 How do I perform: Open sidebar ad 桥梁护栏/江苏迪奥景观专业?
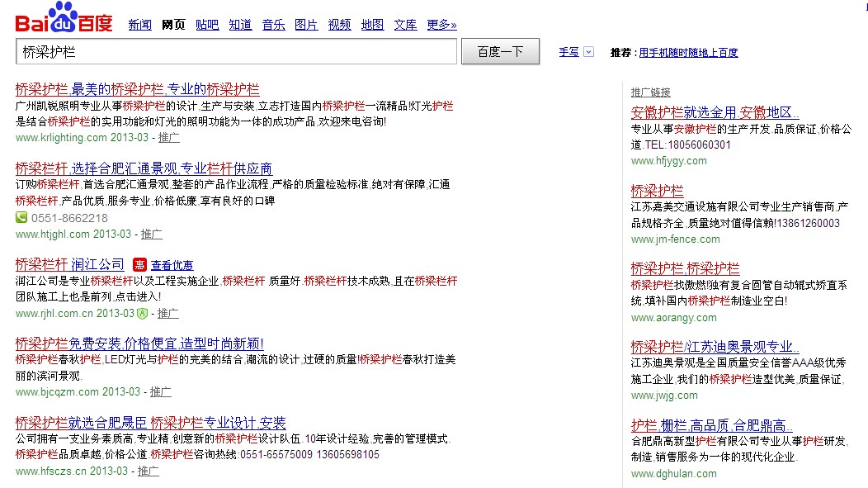[715, 347]
